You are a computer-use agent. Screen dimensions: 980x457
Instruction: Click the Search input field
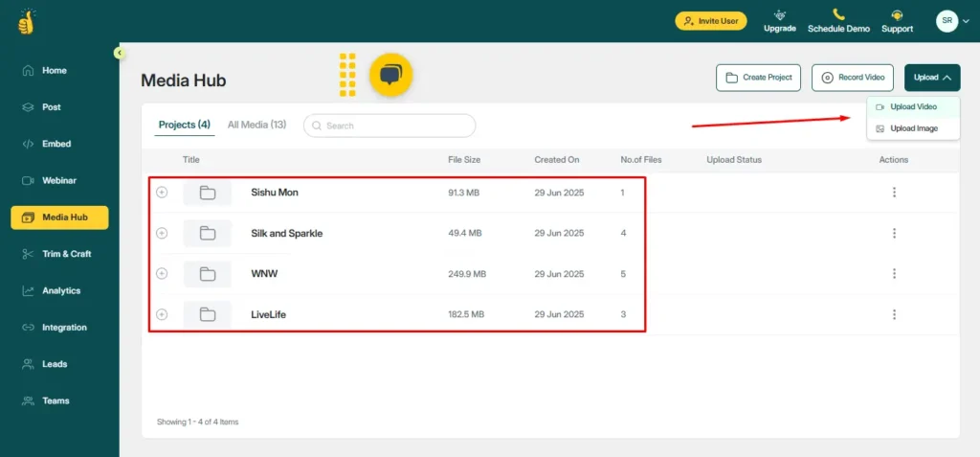pos(390,126)
